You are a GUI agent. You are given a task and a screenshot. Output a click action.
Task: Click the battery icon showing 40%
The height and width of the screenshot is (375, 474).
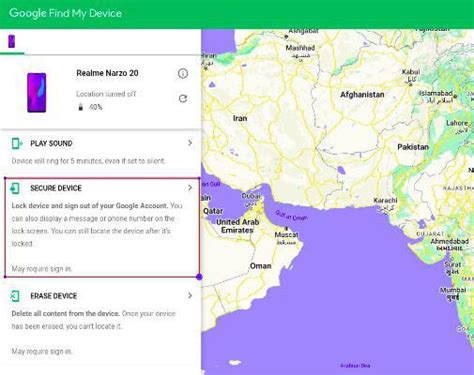click(80, 107)
